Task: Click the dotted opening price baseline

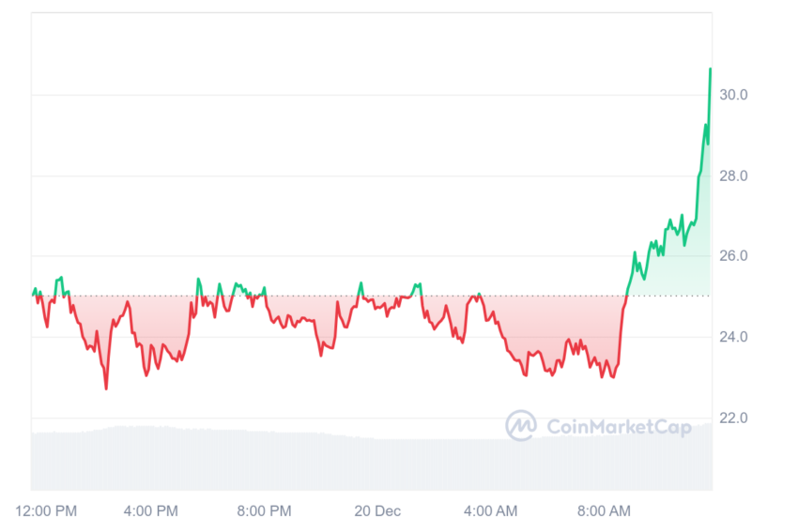Action: [372, 296]
